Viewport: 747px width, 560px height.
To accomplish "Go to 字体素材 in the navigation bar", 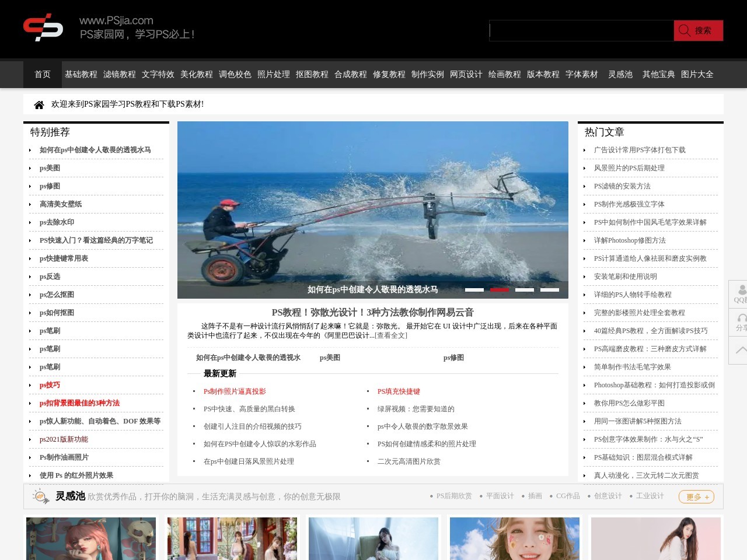I will tap(581, 75).
